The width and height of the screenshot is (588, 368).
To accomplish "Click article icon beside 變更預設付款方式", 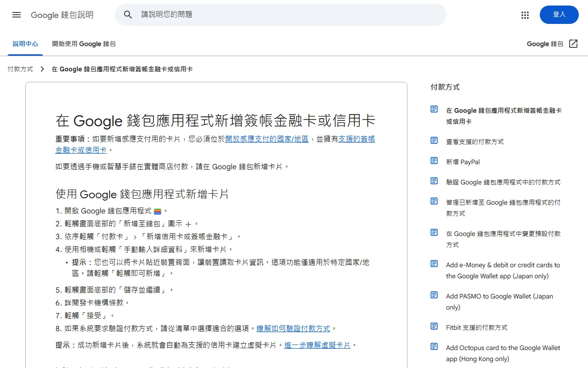I will tap(434, 232).
